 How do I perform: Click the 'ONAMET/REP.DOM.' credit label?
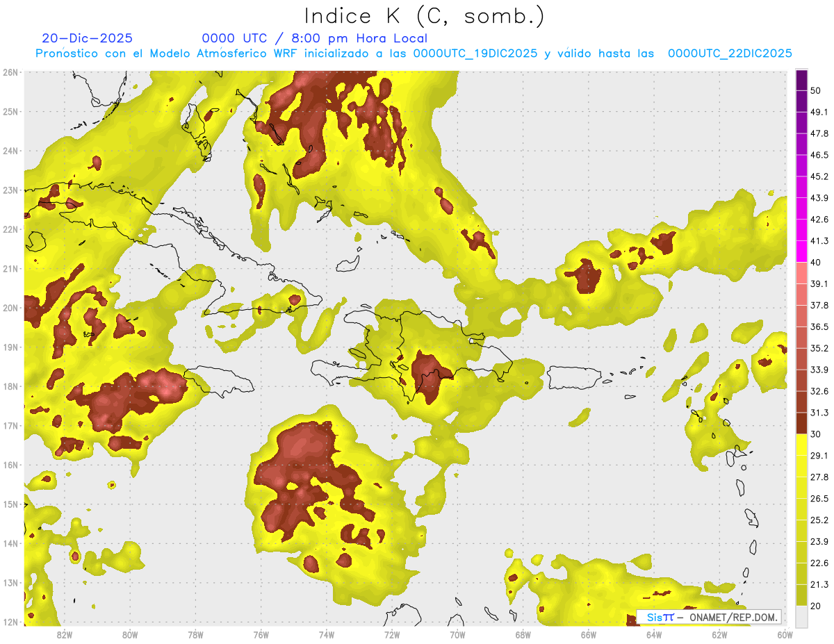tap(733, 617)
